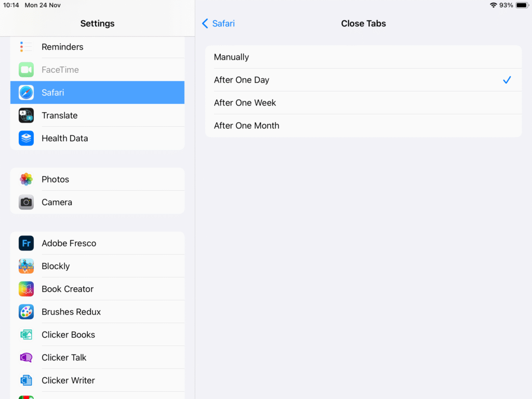Image resolution: width=532 pixels, height=399 pixels.
Task: Select the Manually close tabs option
Action: [x=363, y=57]
